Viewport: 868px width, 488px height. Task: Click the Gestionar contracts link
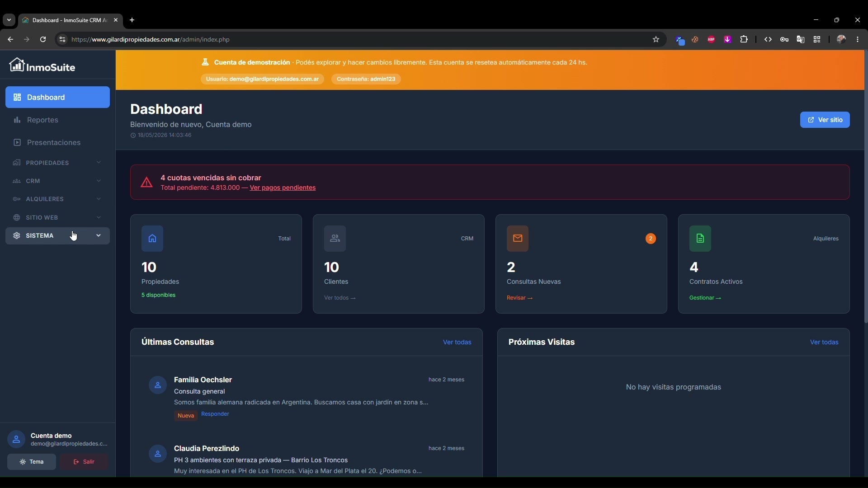705,298
